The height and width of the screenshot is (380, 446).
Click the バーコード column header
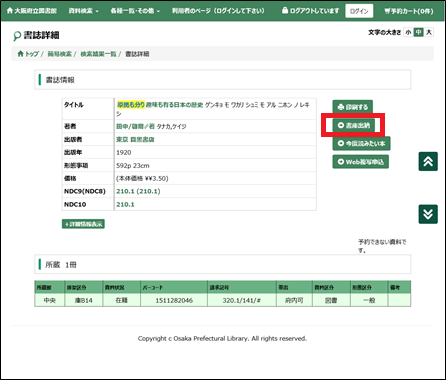click(x=174, y=287)
